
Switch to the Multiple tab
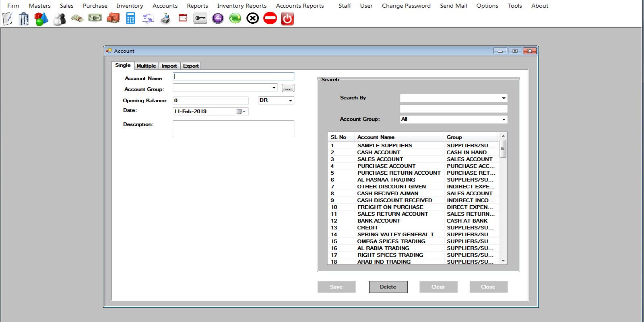pyautogui.click(x=146, y=66)
